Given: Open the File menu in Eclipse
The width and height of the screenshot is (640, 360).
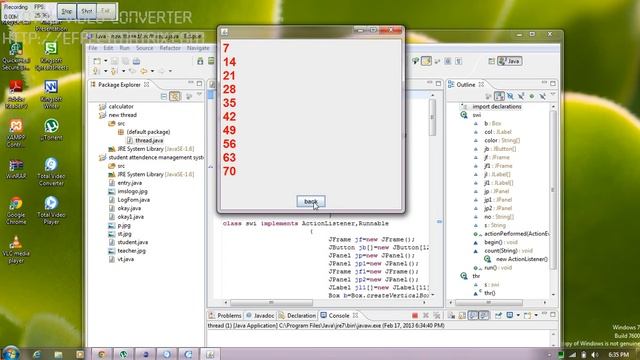Looking at the screenshot, I should coord(93,48).
